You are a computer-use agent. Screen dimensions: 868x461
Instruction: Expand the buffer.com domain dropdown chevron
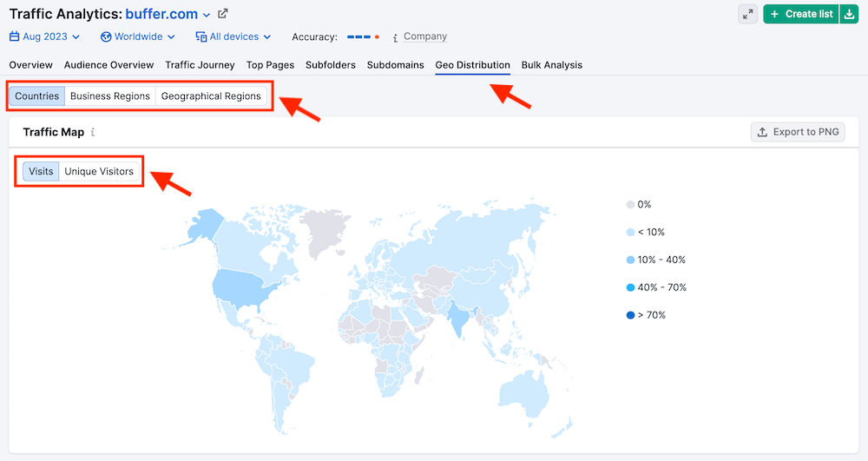pyautogui.click(x=207, y=15)
